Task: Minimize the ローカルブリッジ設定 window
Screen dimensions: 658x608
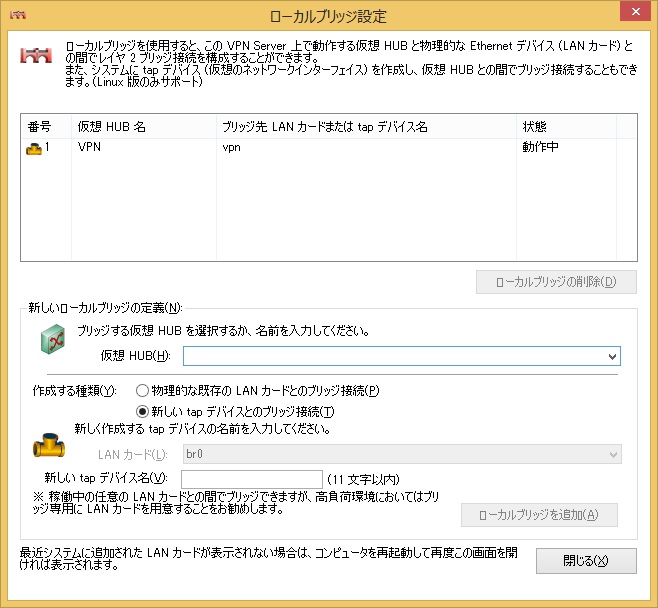Action: 544,15
